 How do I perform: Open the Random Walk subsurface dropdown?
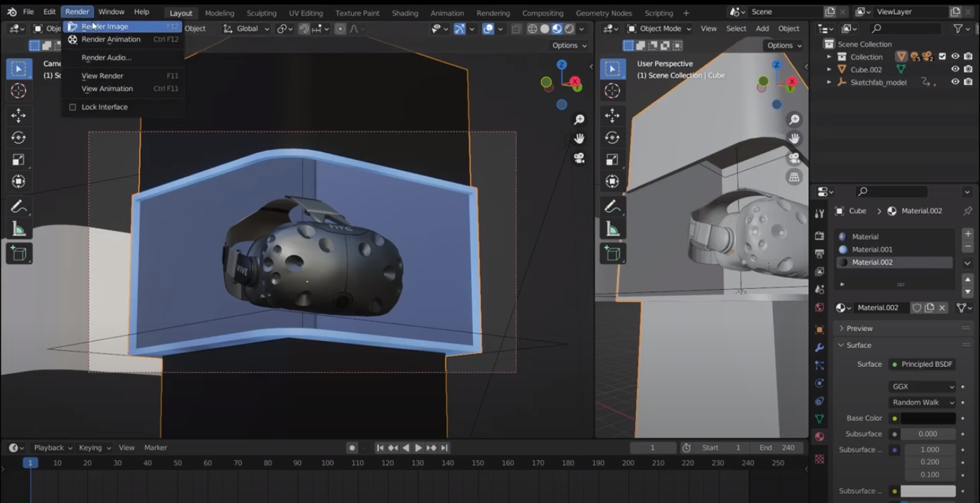click(922, 403)
